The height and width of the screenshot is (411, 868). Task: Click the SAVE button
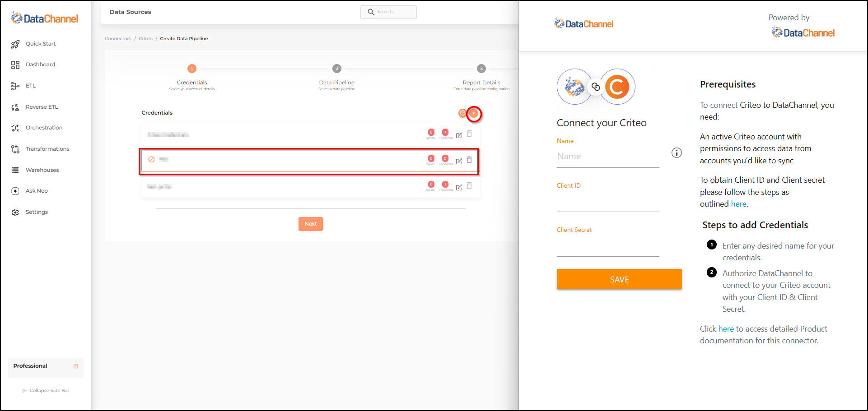[x=619, y=279]
